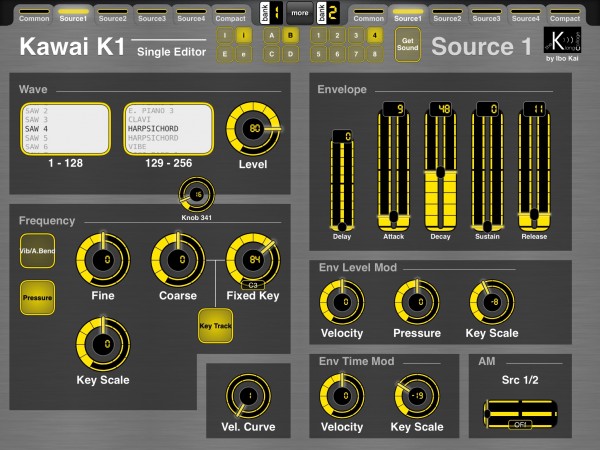Viewport: 600px width, 450px height.
Task: Select patch number 3 button
Action: (x=356, y=36)
